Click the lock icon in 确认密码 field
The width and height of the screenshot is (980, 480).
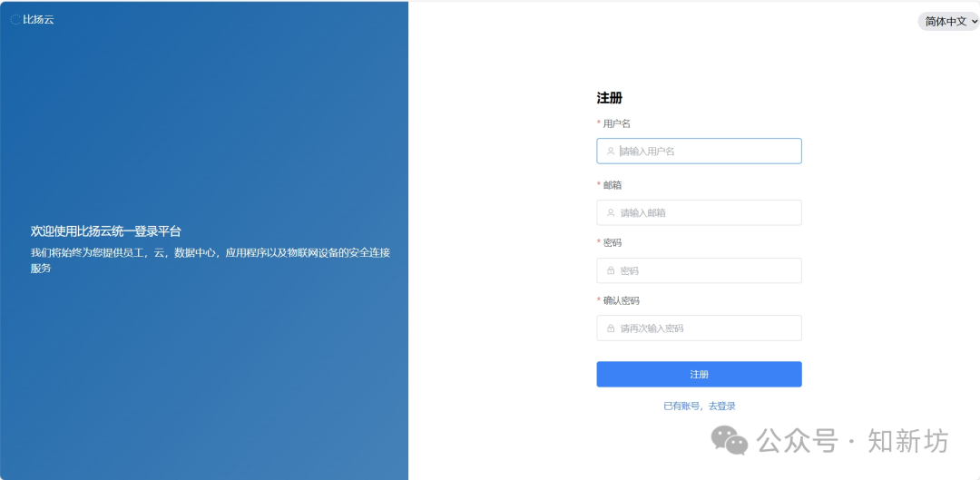pos(611,328)
